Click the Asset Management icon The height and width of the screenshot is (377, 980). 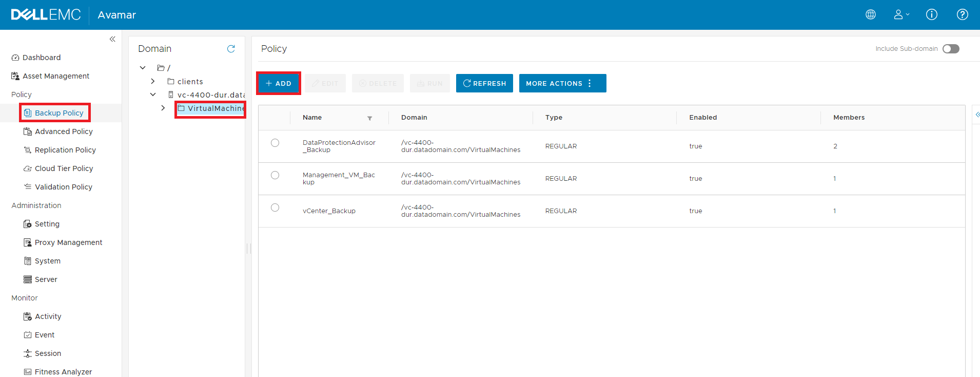(x=15, y=76)
